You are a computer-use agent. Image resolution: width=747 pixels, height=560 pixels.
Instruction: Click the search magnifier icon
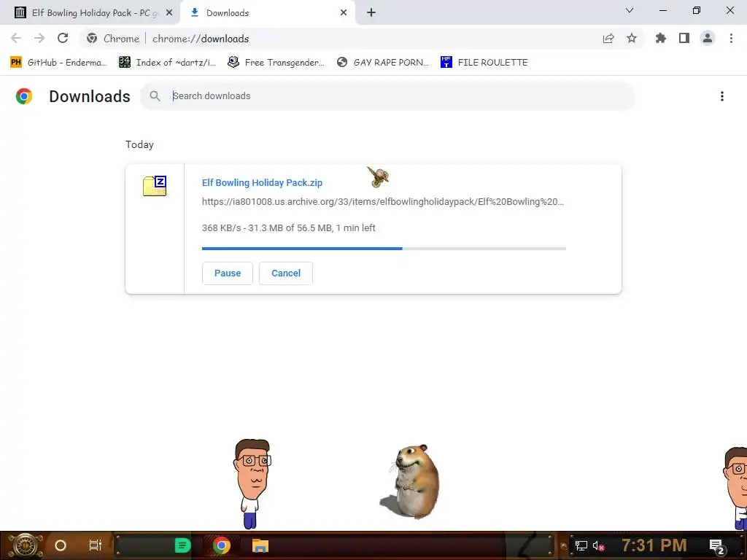point(155,96)
